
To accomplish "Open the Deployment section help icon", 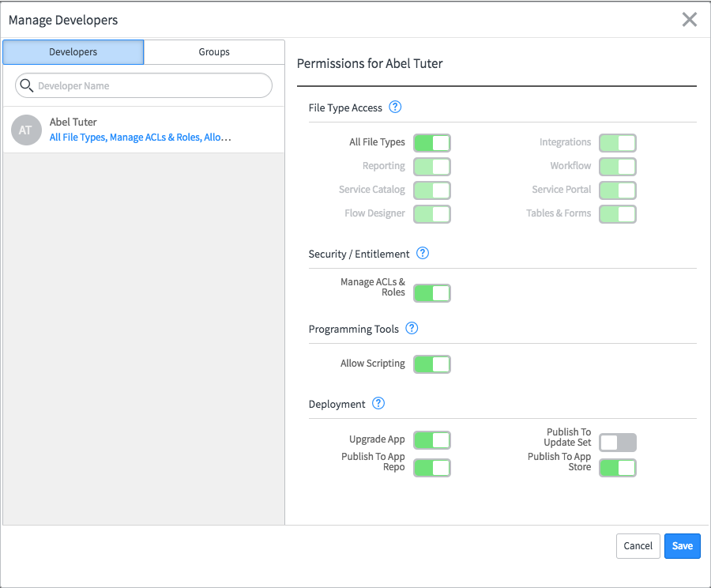I will pos(378,404).
